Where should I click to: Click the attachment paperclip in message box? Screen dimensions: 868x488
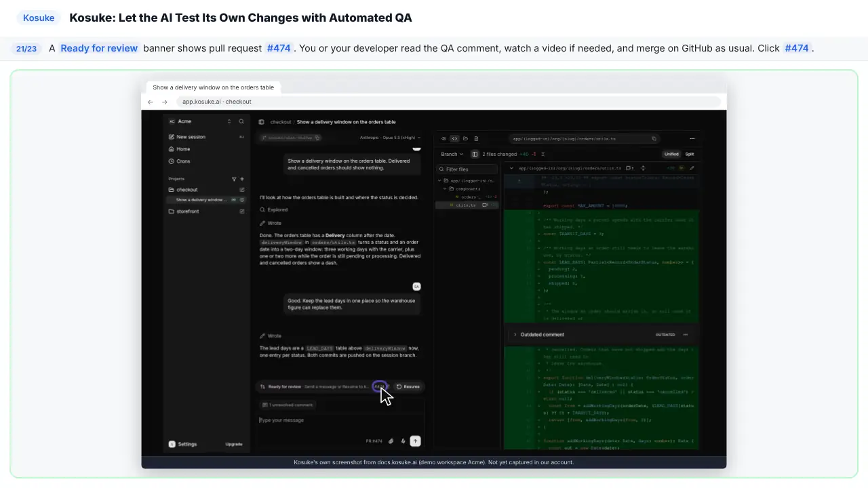[x=391, y=441]
